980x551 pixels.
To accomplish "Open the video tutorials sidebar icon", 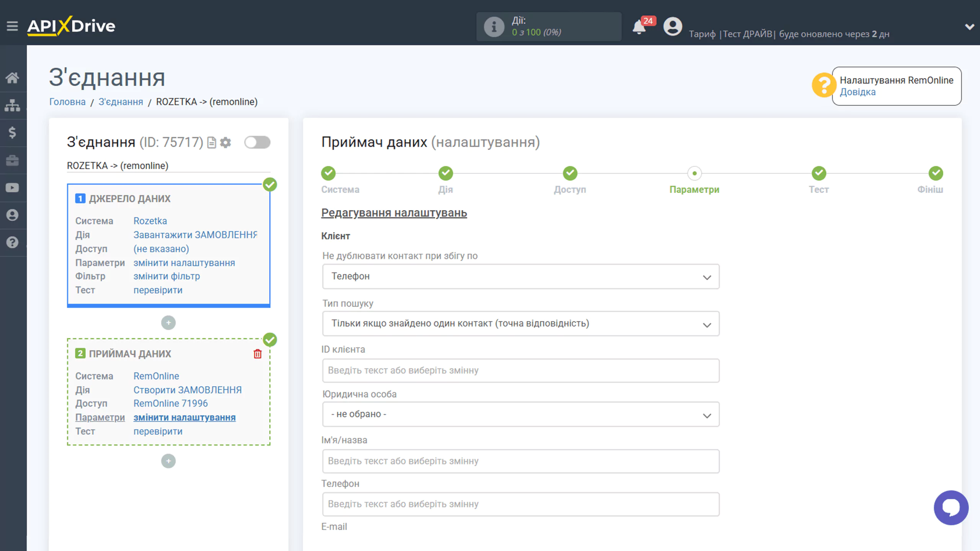I will 12,187.
